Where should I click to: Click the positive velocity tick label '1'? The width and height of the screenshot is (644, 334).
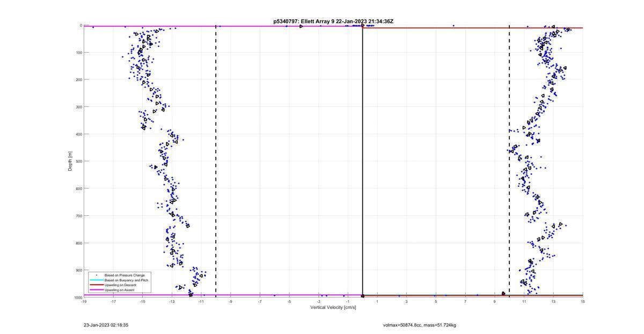(x=377, y=301)
